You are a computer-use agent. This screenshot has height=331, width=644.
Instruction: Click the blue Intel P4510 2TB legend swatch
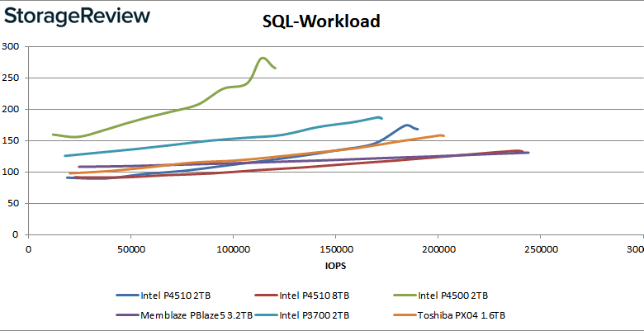tap(128, 295)
